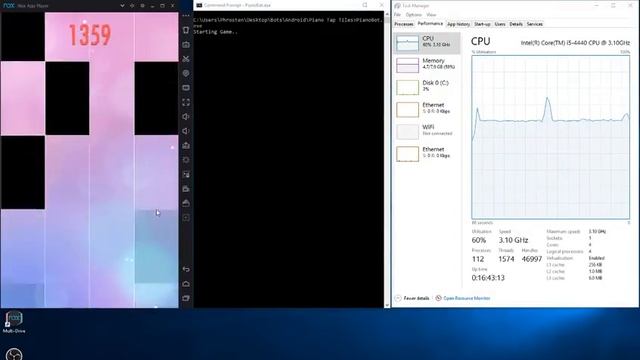Click the Command Prompt scrollbar down arrow
The height and width of the screenshot is (360, 640).
(x=387, y=305)
